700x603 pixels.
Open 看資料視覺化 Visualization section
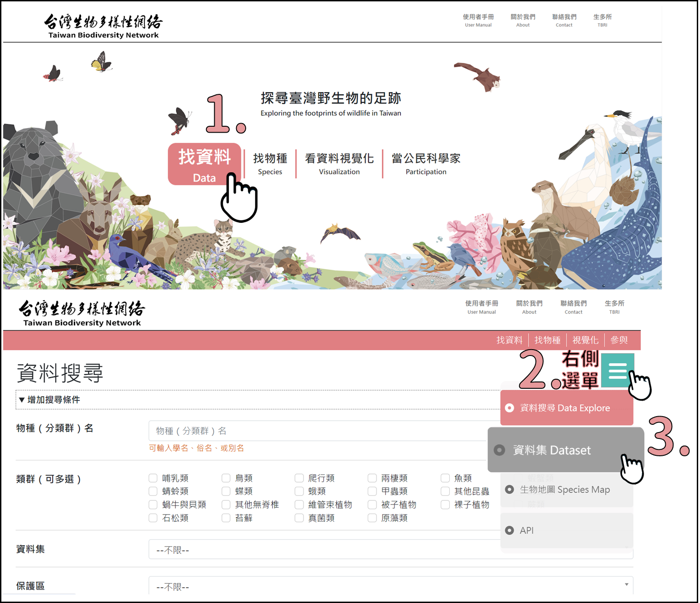pyautogui.click(x=339, y=164)
